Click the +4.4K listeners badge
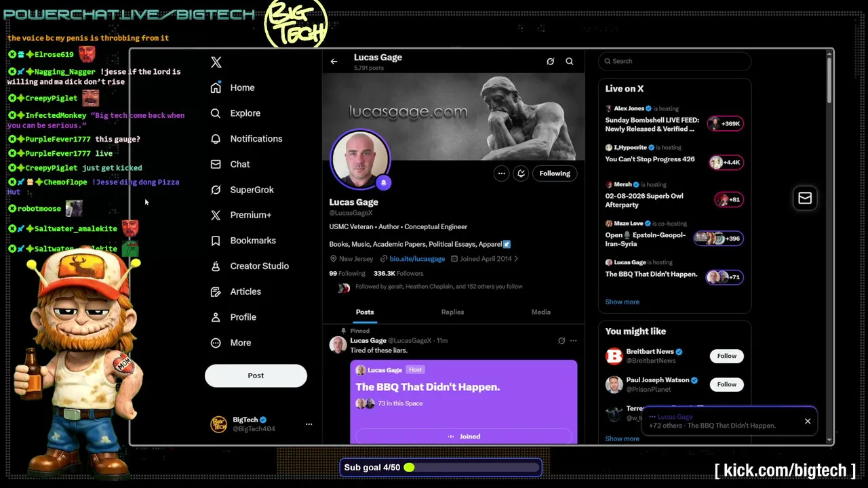The image size is (868, 488). click(x=726, y=163)
